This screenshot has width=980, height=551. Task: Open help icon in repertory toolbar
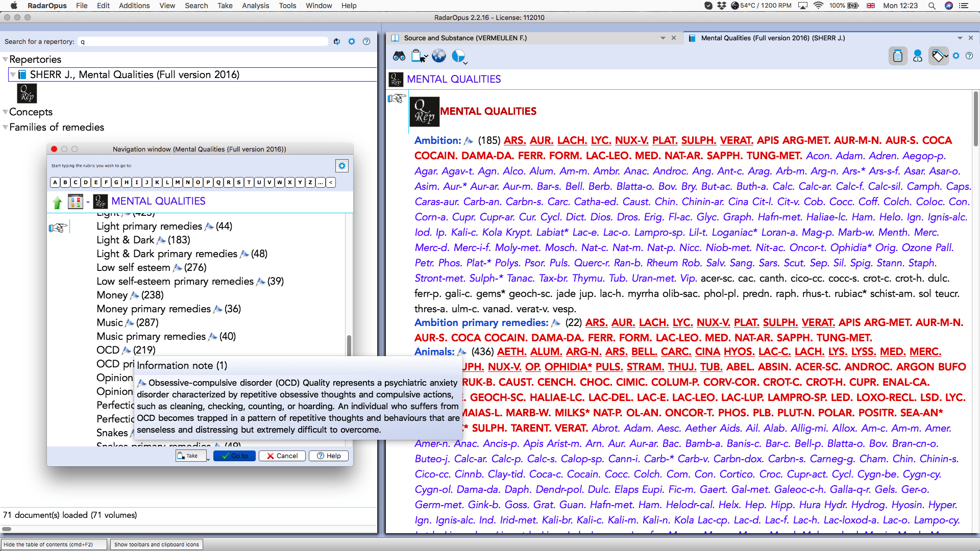(x=969, y=56)
